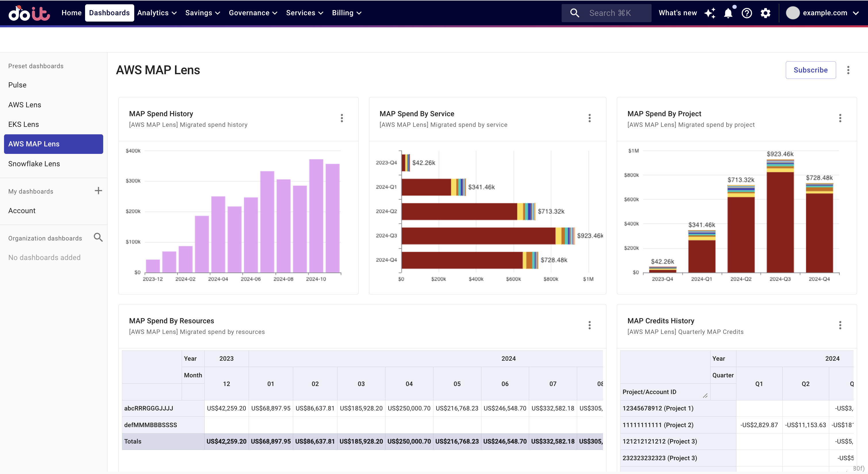Open AWS MAP Lens dashboard options menu
868x474 pixels.
pos(848,70)
